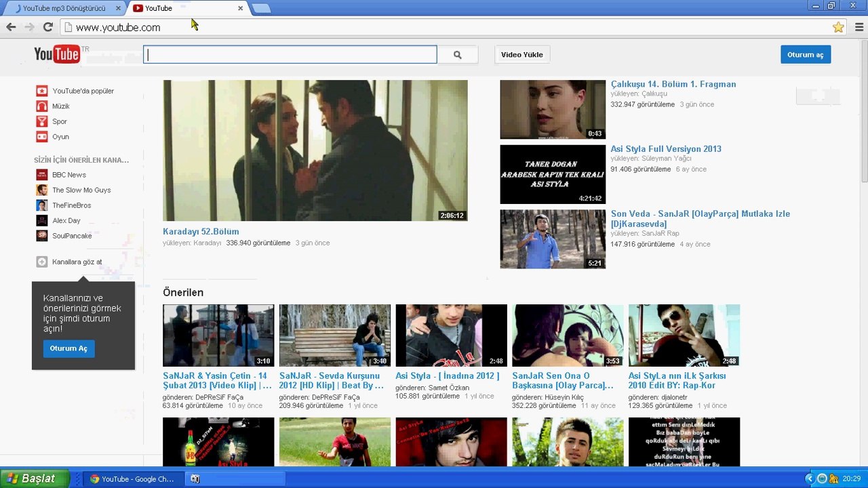Open SanJaR Sen Ona O Başkasına title
Viewport: 868px width, 488px height.
tap(563, 380)
